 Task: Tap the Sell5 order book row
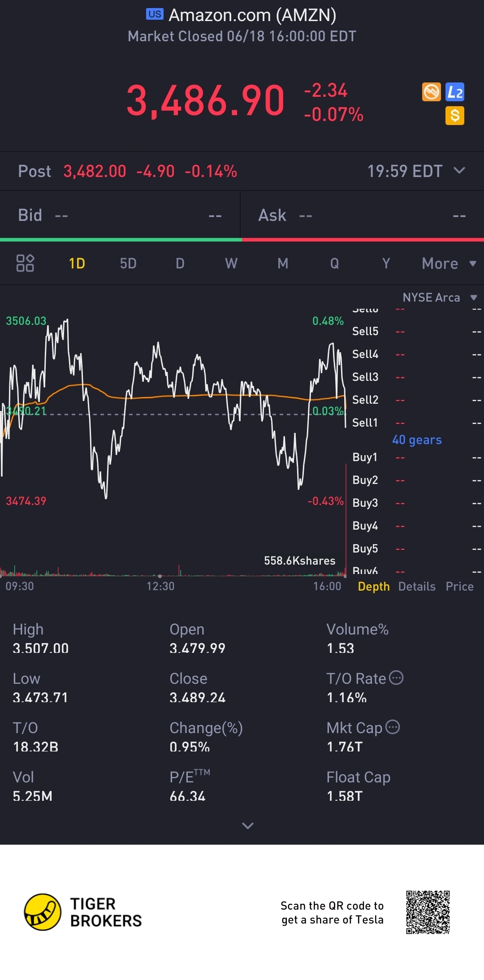[416, 331]
